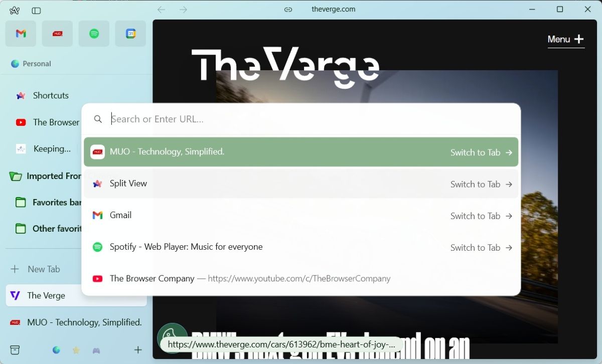Screen dimensions: 602x364
Task: Select Spotify - Web Player suggestion
Action: [x=301, y=247]
